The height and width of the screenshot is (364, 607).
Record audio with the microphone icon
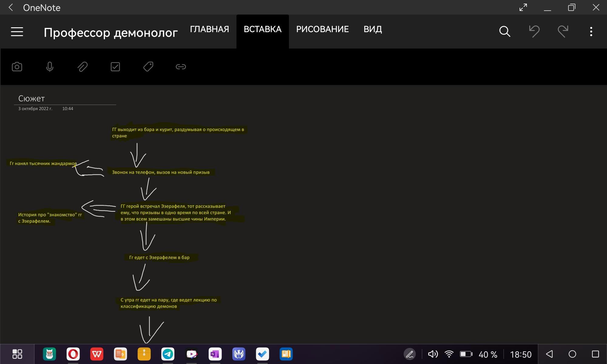(50, 67)
